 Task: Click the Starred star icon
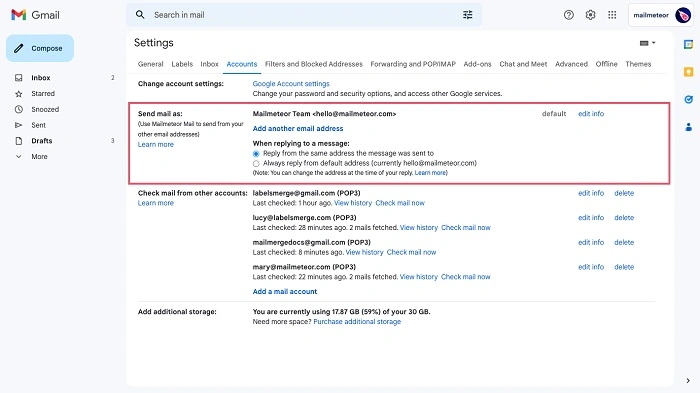coord(19,94)
